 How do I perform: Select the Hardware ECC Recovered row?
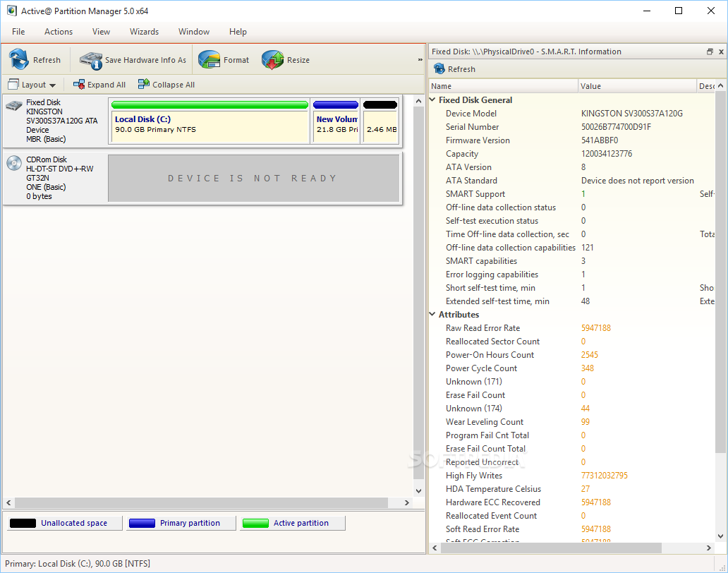(572, 502)
